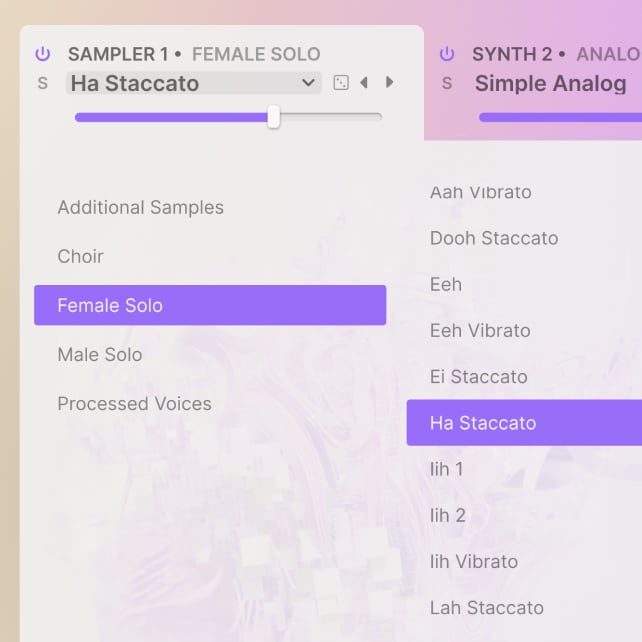Adjust the Sampler 1 volume slider handle
Screen dimensions: 642x642
(273, 117)
